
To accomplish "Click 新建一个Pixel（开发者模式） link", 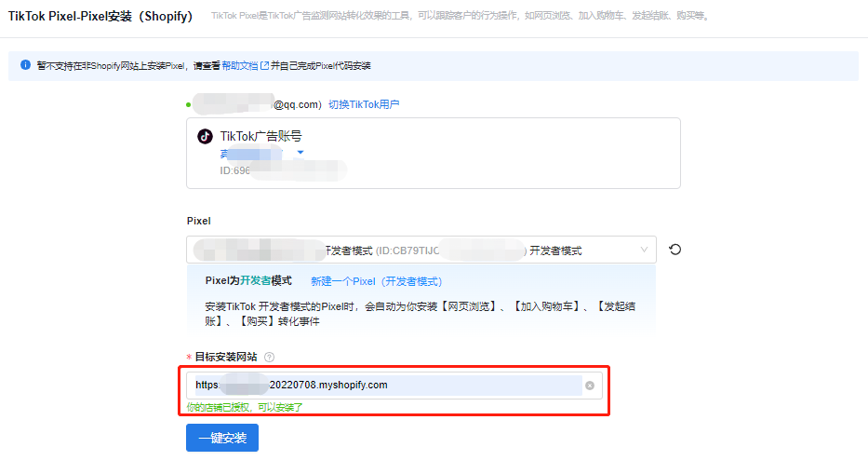I will 377,281.
